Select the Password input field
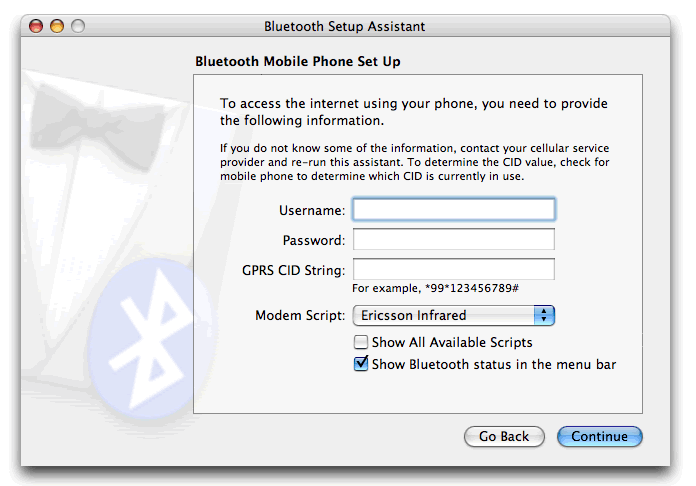 (454, 240)
